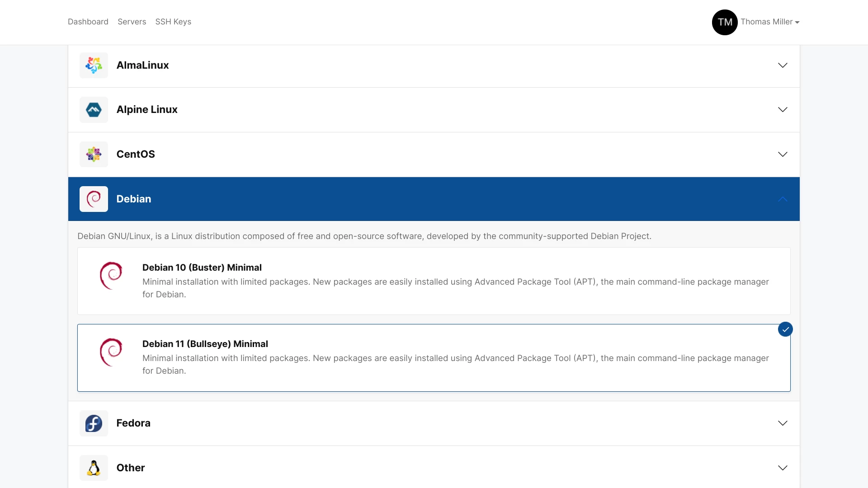Open the SSH Keys link
Screen dimensions: 868x488
[x=173, y=22]
